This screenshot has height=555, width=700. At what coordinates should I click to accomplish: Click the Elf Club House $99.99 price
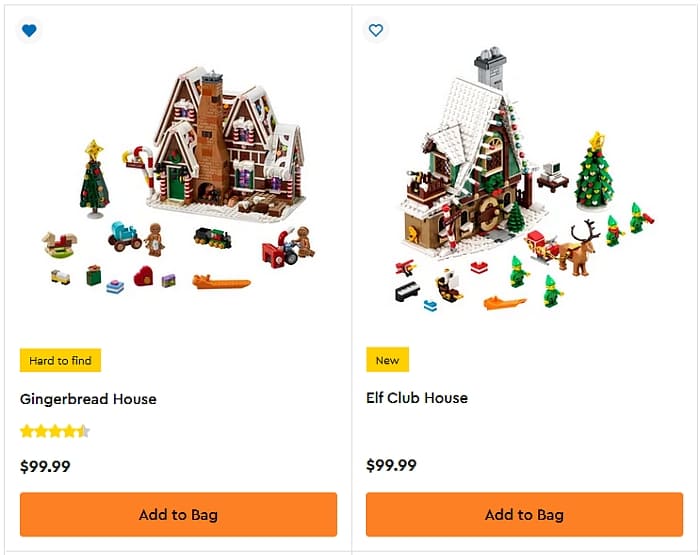pyautogui.click(x=391, y=466)
